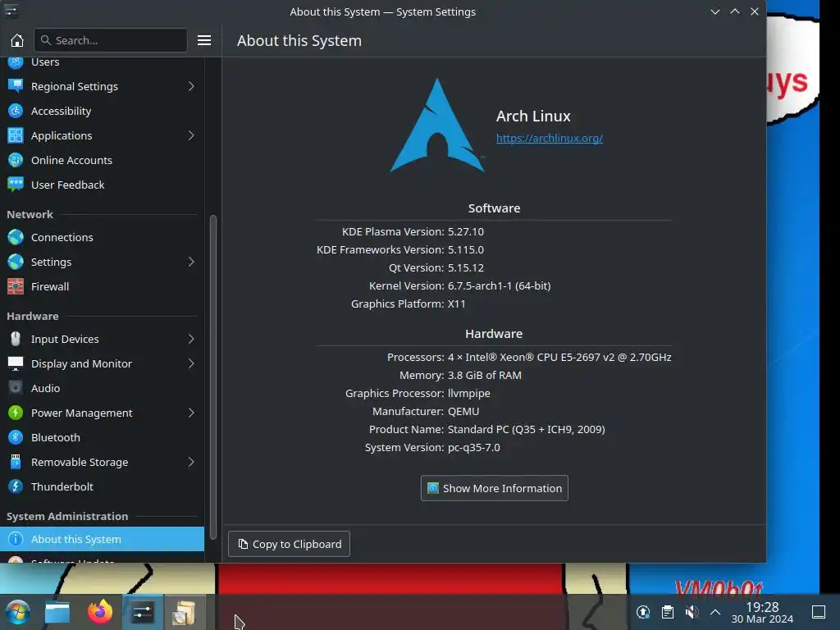Open the Online Accounts icon
The width and height of the screenshot is (840, 630).
16,160
